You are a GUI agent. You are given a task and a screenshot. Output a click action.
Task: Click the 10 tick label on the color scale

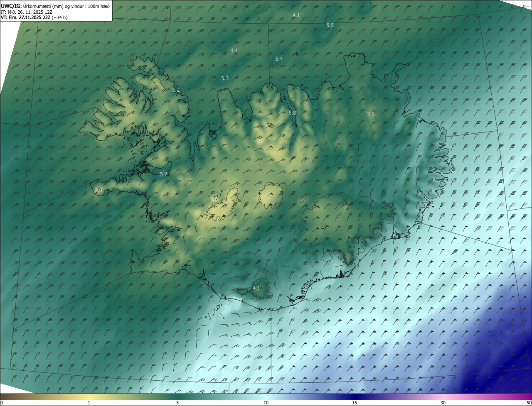266,403
